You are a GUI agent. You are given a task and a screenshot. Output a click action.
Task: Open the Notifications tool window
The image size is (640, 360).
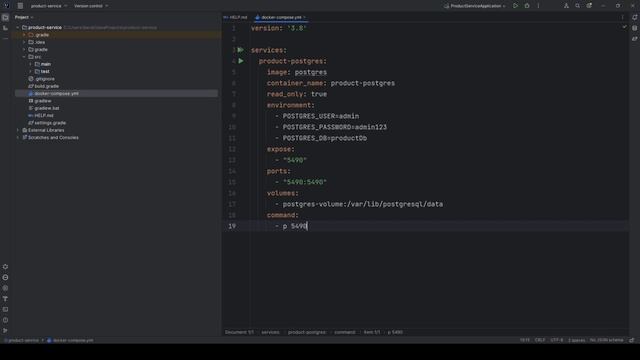(635, 18)
